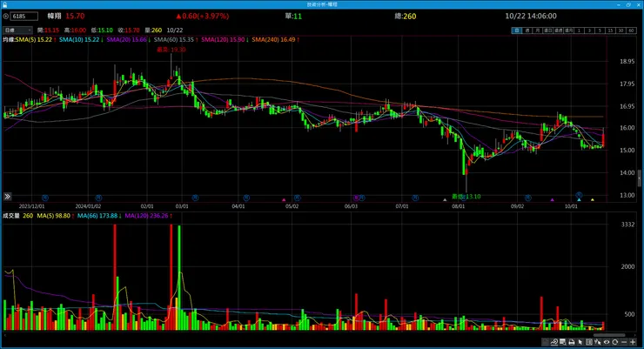Select the 30-minute timeframe button
The width and height of the screenshot is (644, 349).
tap(621, 30)
